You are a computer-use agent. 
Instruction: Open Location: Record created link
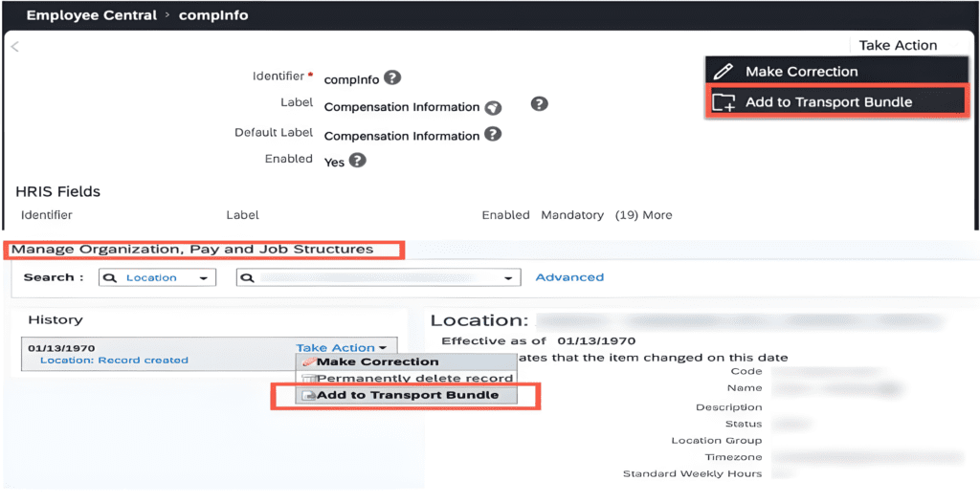click(114, 361)
